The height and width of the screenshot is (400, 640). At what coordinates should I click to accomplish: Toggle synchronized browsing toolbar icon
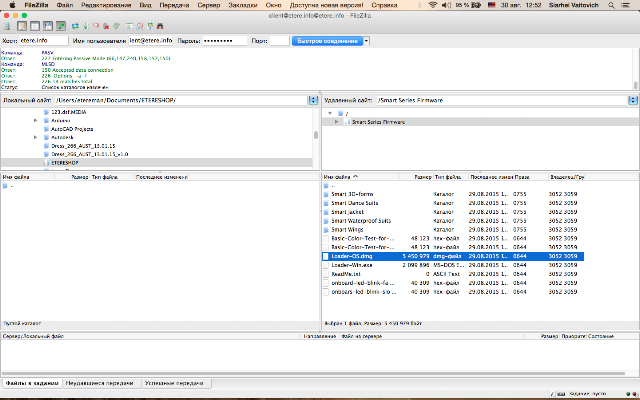tap(150, 26)
